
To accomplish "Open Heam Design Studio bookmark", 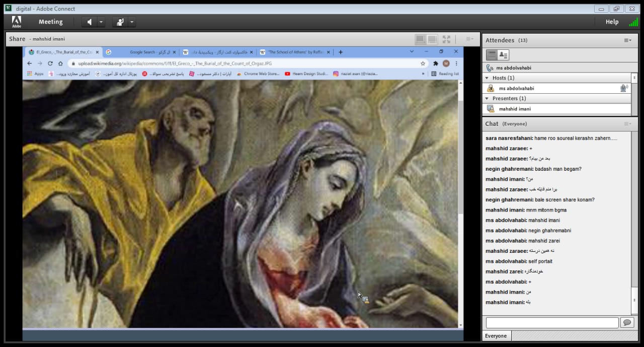I will [306, 74].
